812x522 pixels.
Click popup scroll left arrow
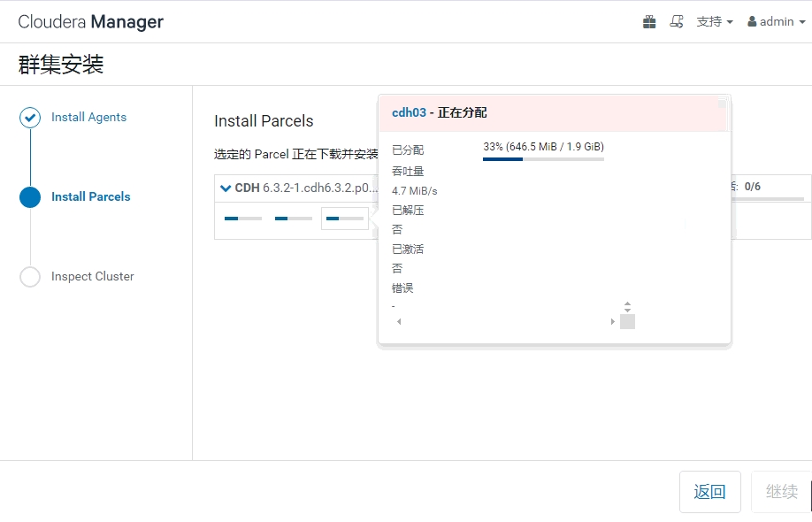399,321
